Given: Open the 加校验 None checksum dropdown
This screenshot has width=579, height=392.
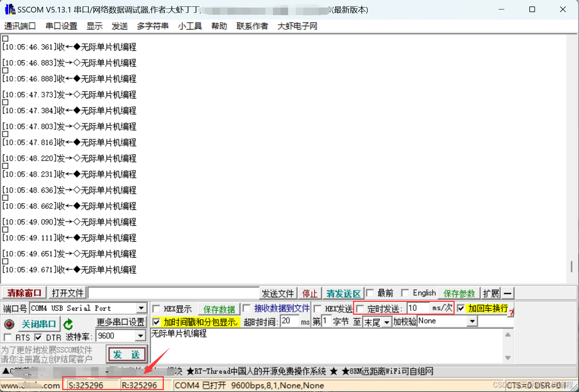Looking at the screenshot, I should [x=472, y=321].
